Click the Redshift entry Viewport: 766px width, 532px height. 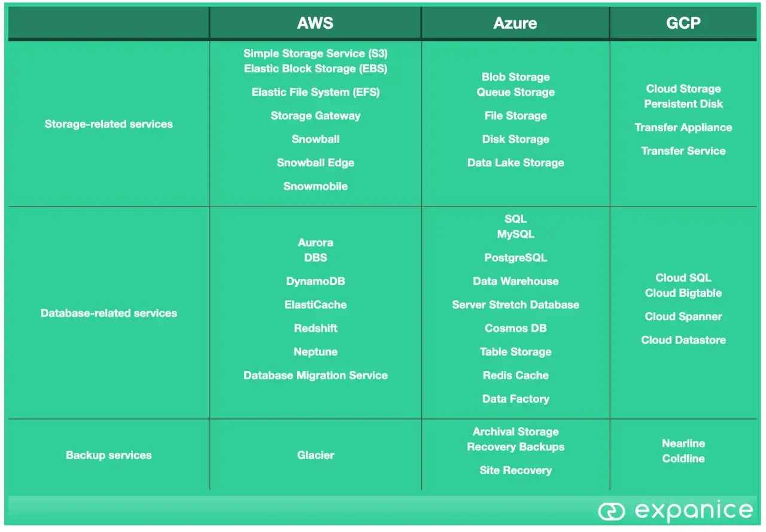tap(315, 328)
